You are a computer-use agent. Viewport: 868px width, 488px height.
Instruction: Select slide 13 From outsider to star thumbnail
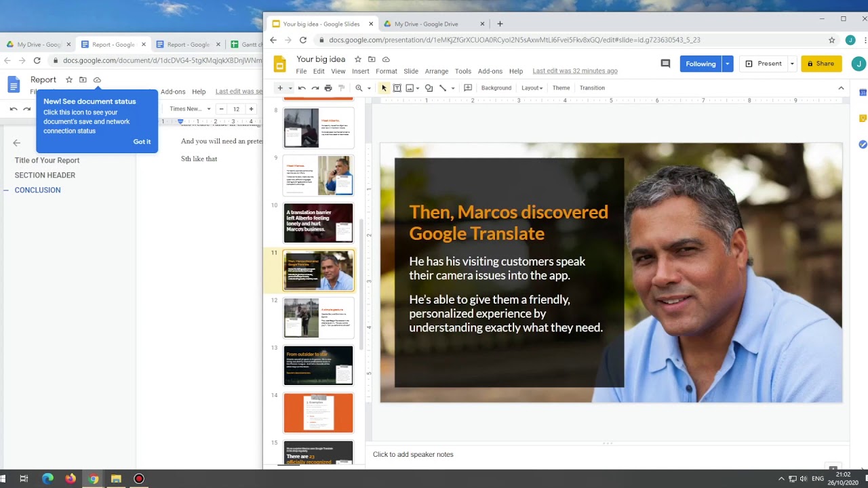pyautogui.click(x=318, y=365)
